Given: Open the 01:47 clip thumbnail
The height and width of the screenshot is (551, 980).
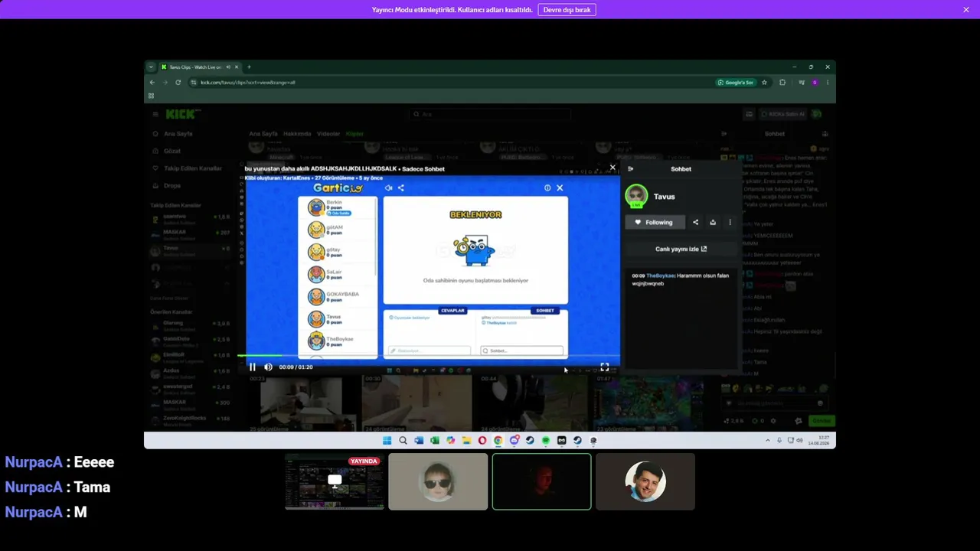Looking at the screenshot, I should click(649, 403).
